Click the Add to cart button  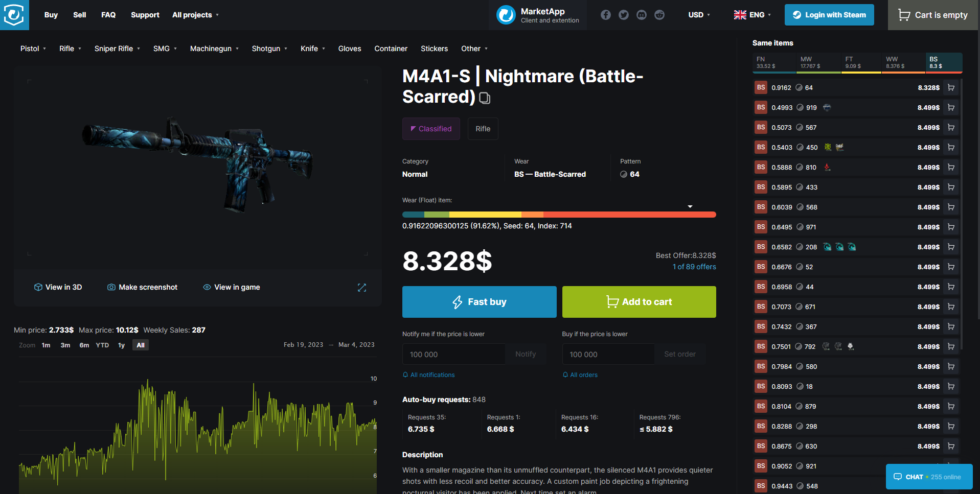[x=639, y=302]
